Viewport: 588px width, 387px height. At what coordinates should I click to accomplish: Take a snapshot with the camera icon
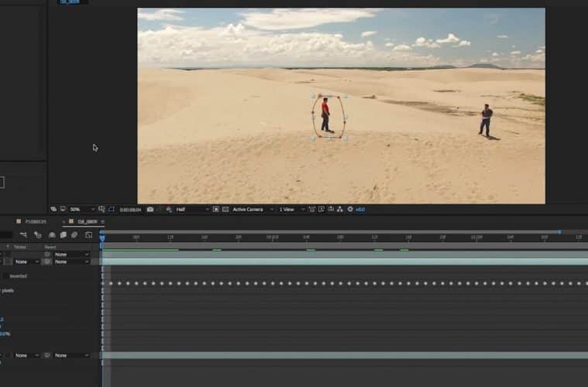(x=150, y=209)
